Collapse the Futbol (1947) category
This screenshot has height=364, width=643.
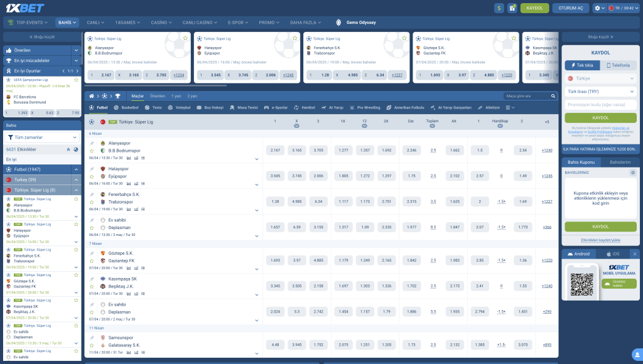pos(76,169)
